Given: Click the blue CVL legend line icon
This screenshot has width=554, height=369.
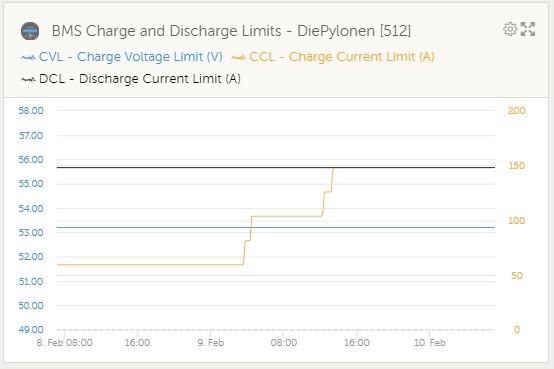Looking at the screenshot, I should (x=28, y=57).
